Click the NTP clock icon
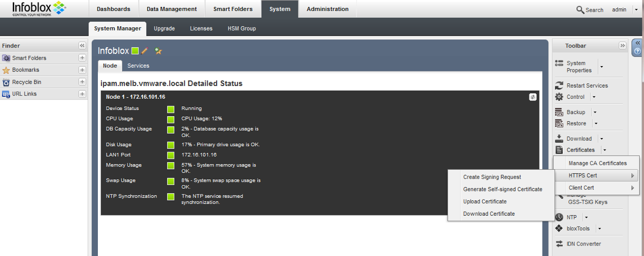 (x=559, y=217)
